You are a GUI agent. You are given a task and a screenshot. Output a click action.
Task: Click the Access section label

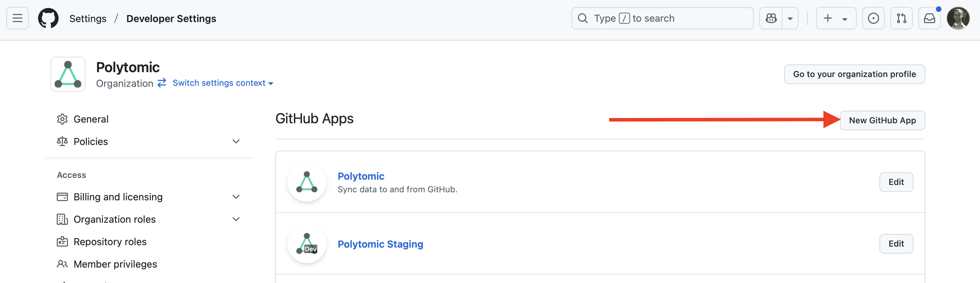coord(71,175)
